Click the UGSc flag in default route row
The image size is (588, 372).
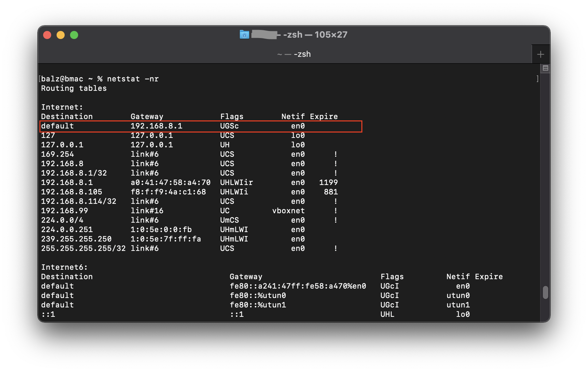[229, 126]
